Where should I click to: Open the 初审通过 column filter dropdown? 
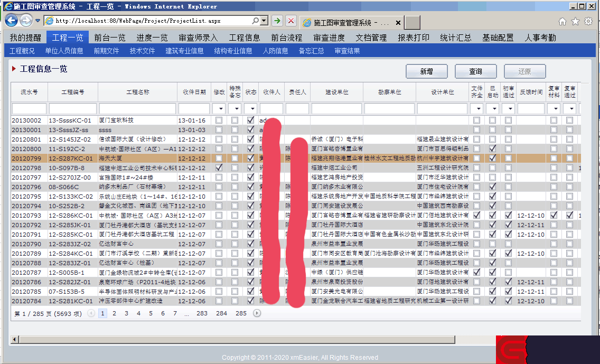pyautogui.click(x=510, y=109)
